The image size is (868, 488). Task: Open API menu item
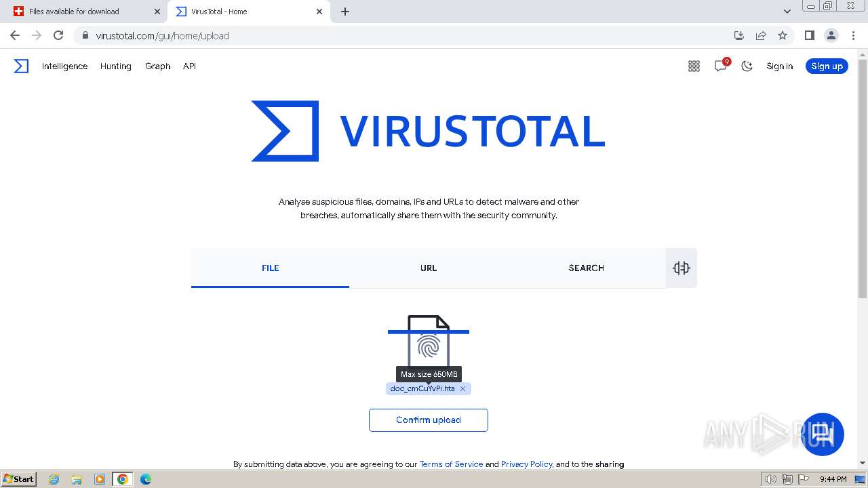(189, 66)
